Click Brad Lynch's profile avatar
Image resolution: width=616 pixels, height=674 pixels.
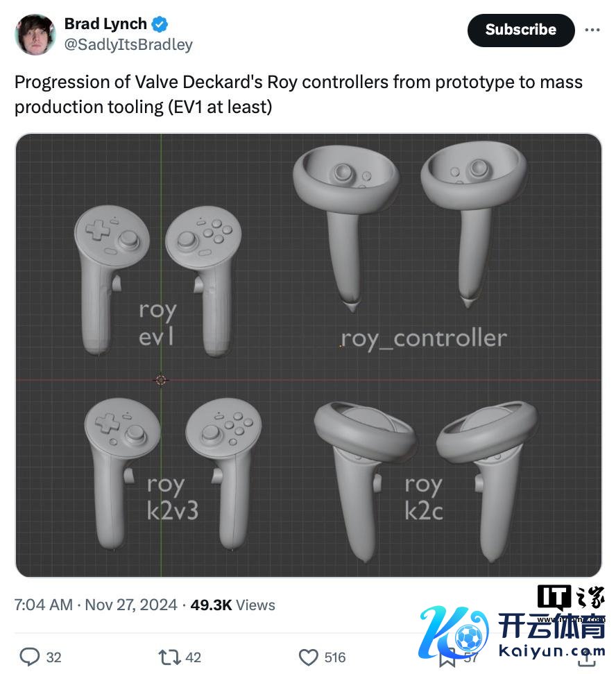(35, 35)
